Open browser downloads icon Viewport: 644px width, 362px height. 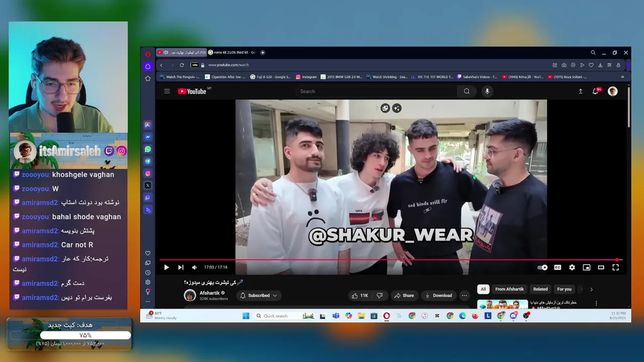coord(600,65)
